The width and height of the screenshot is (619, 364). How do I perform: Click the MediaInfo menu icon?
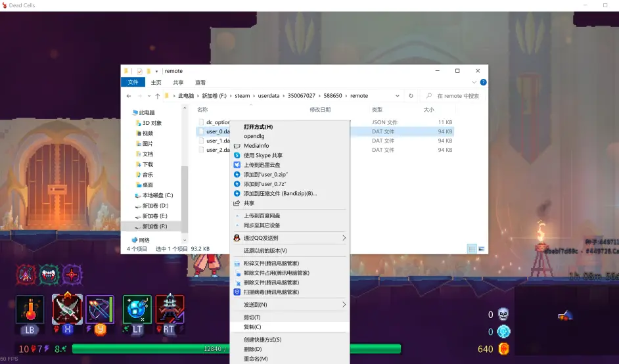[237, 146]
